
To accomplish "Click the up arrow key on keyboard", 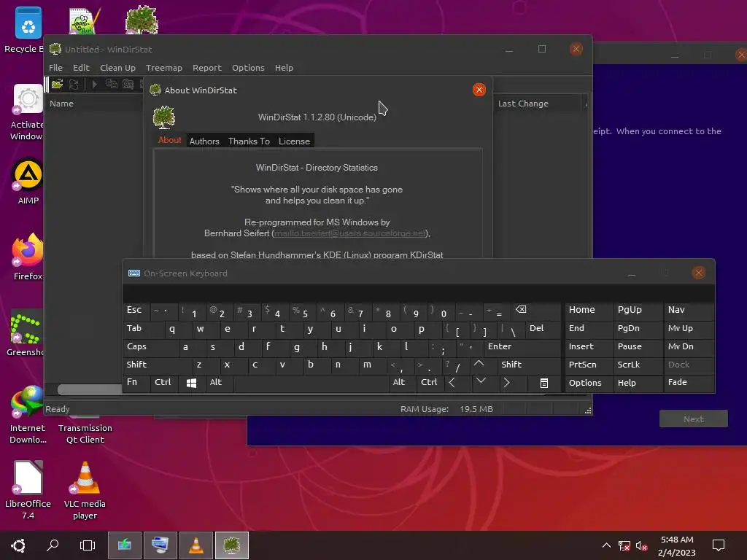I will 479,365.
